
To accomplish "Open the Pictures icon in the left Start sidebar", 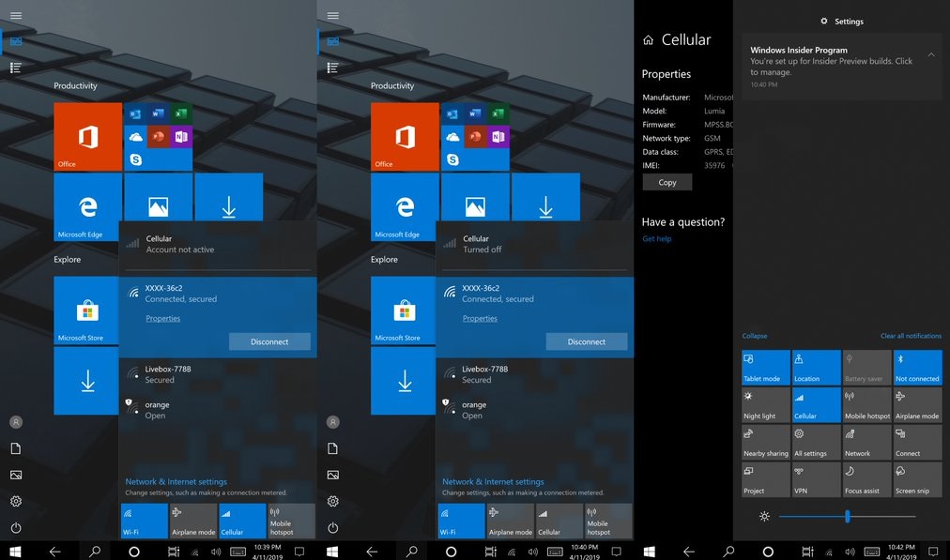I will [x=16, y=476].
